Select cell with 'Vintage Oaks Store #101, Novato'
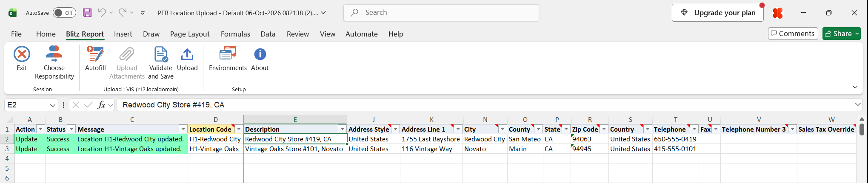Screen dimensions: 868x183 [x=295, y=149]
